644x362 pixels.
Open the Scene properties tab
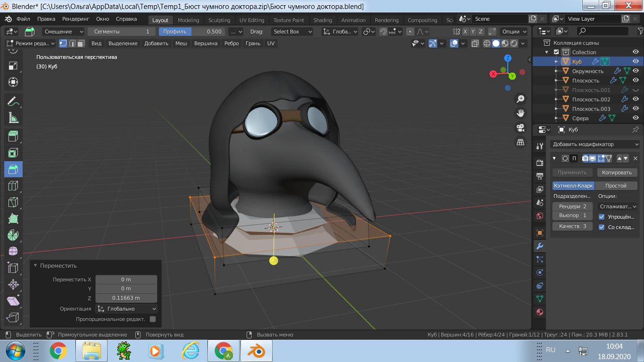(x=540, y=203)
